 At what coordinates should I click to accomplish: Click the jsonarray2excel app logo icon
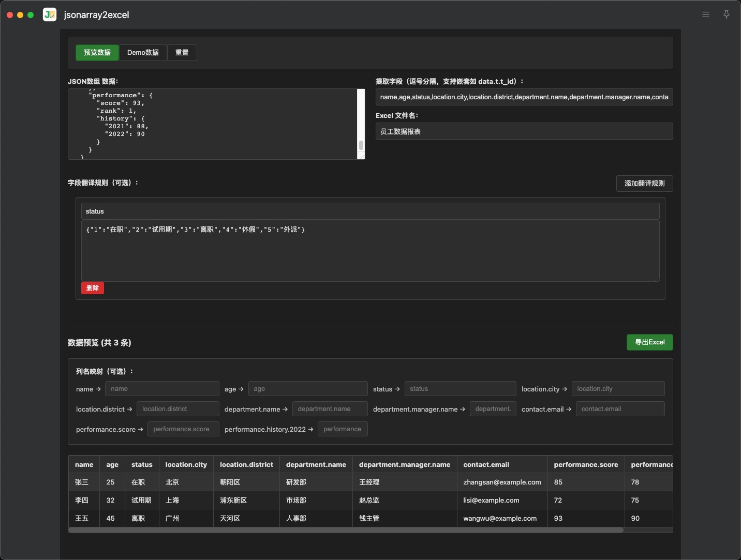point(50,14)
